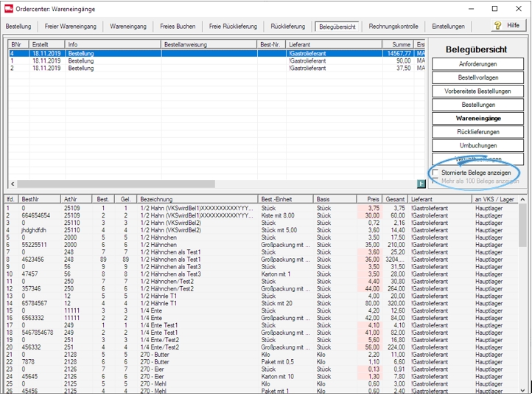
Task: Click the down arrow of item list scrollbar
Action: 522,390
